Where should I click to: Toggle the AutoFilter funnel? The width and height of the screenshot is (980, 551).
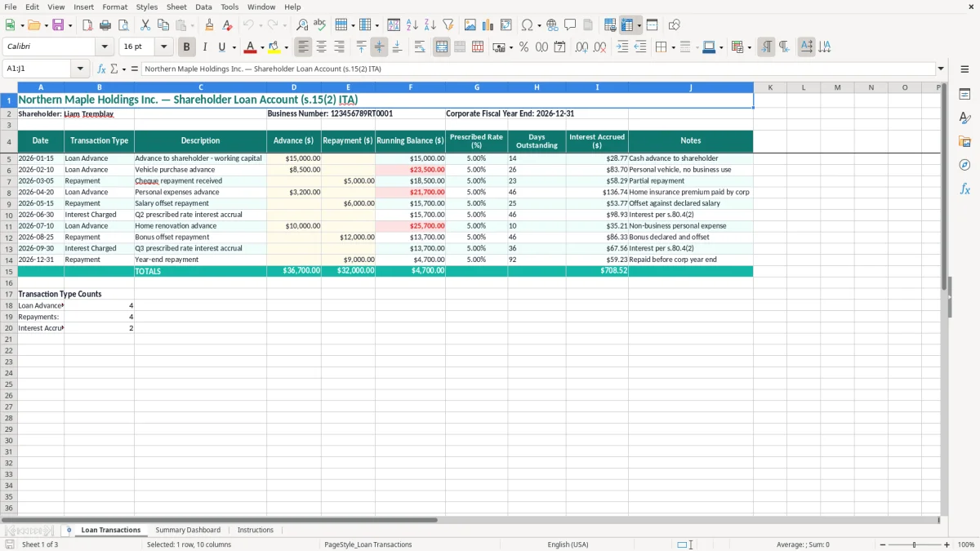[x=448, y=25]
